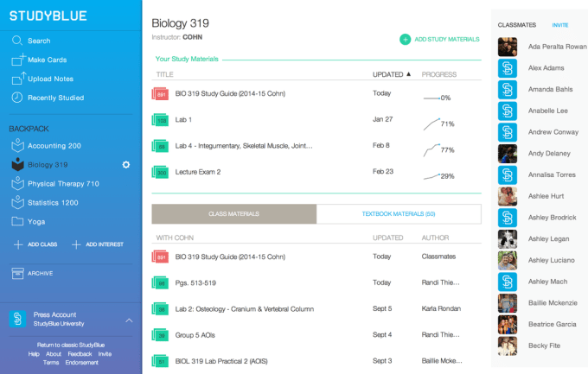Sort by the Updated column arrow
Image resolution: width=588 pixels, height=374 pixels.
point(408,73)
